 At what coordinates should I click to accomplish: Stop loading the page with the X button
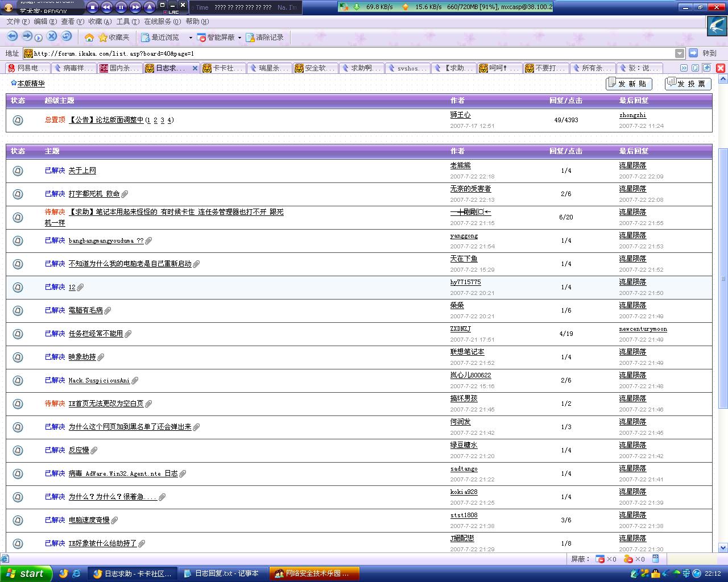(x=52, y=36)
